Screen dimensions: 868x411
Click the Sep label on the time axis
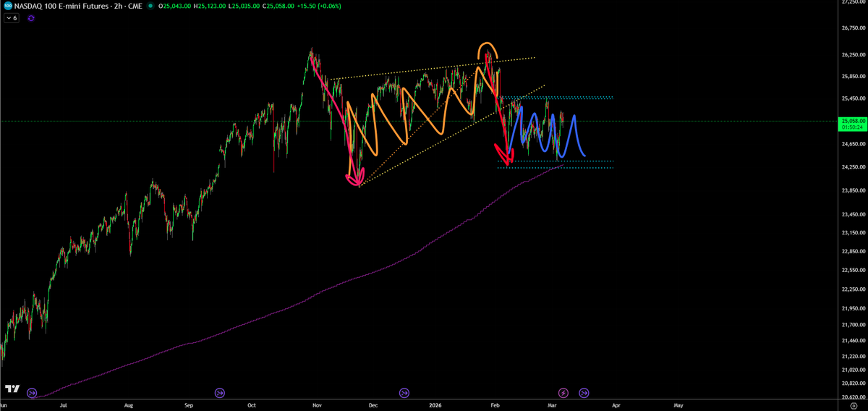[x=188, y=407]
